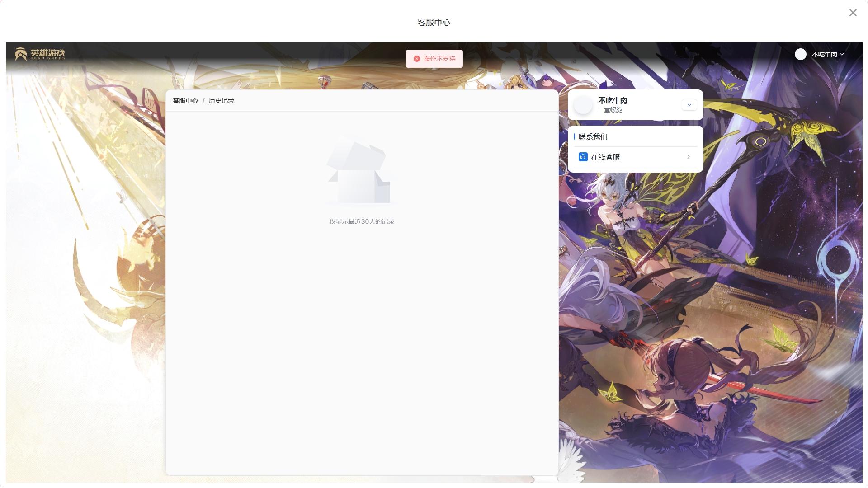The image size is (868, 488).
Task: Click the arrow beside 在线客服
Action: [688, 157]
